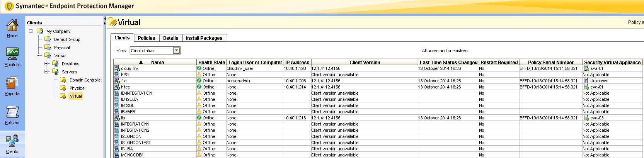Screen dimensions: 644x158
Task: Click the sva-03 appliance icon for iis
Action: 586,118
